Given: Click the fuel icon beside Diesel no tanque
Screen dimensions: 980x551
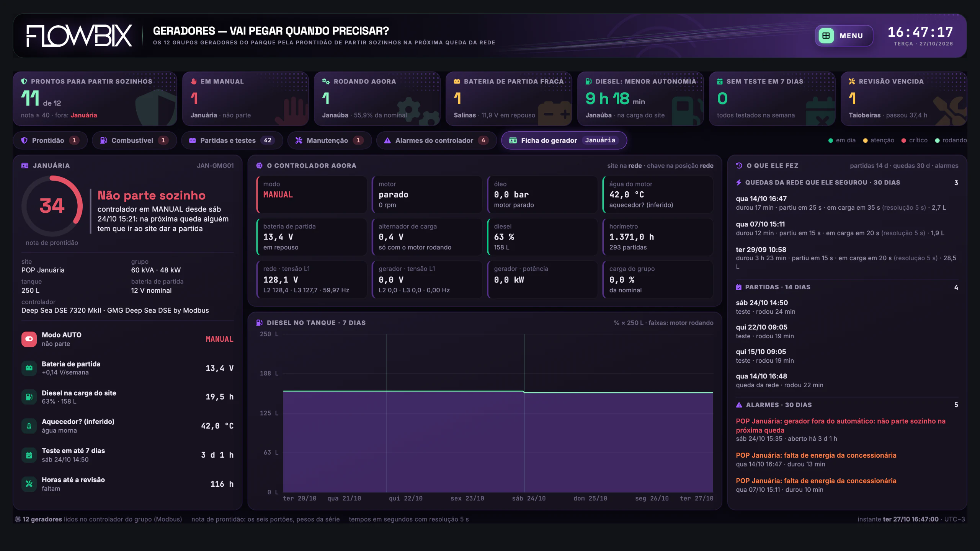Looking at the screenshot, I should [x=259, y=323].
